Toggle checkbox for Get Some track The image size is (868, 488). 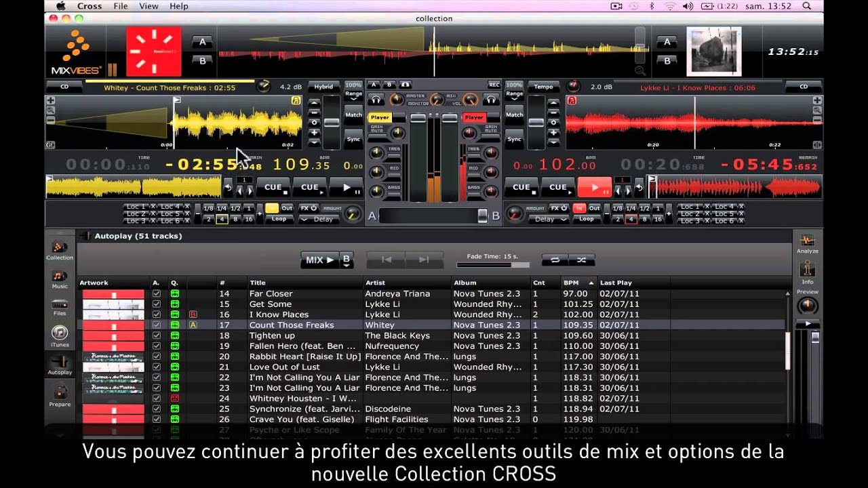157,304
